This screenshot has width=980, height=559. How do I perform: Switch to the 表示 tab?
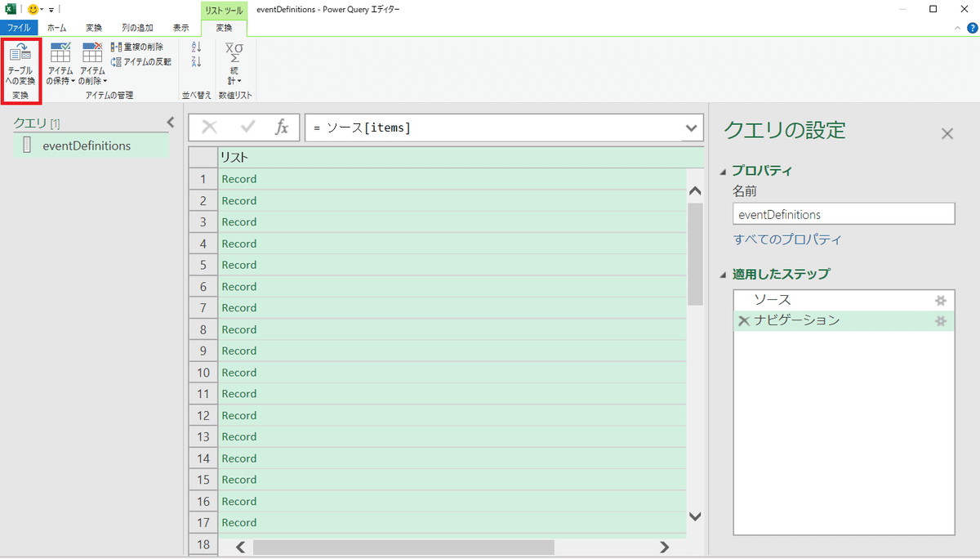point(180,28)
